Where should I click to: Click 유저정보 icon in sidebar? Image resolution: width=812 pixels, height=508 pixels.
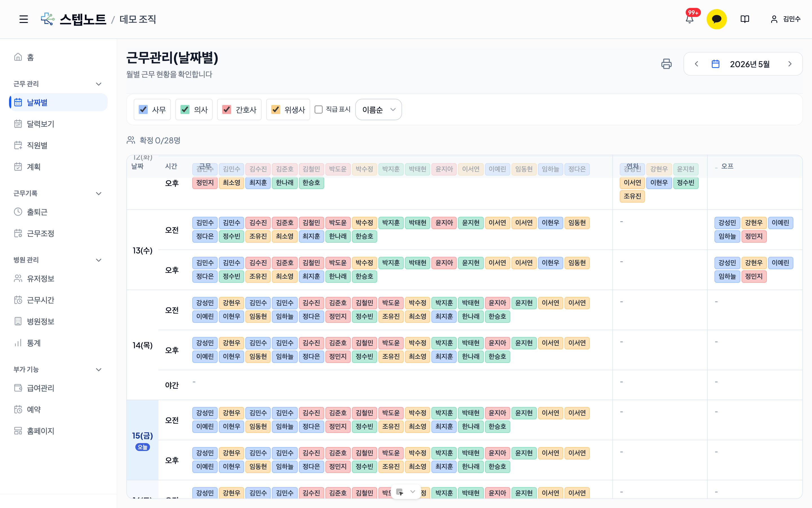(18, 278)
